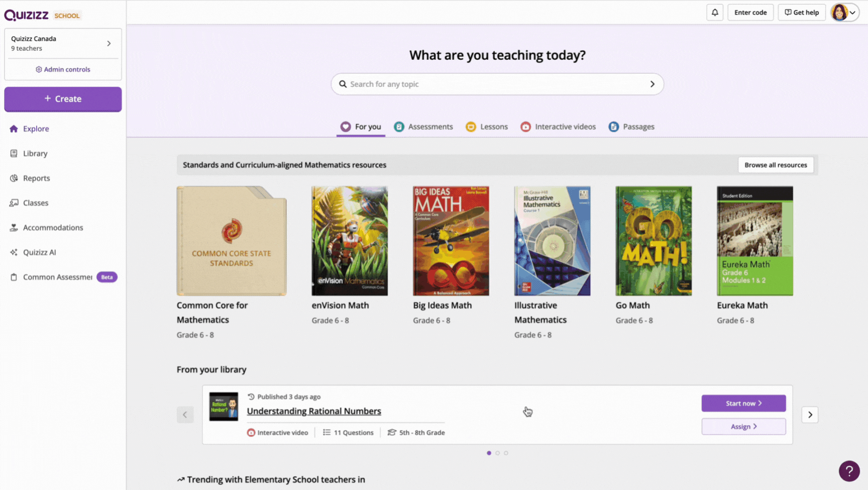Click the Big Ideas Math title text
The width and height of the screenshot is (868, 490).
(x=442, y=305)
